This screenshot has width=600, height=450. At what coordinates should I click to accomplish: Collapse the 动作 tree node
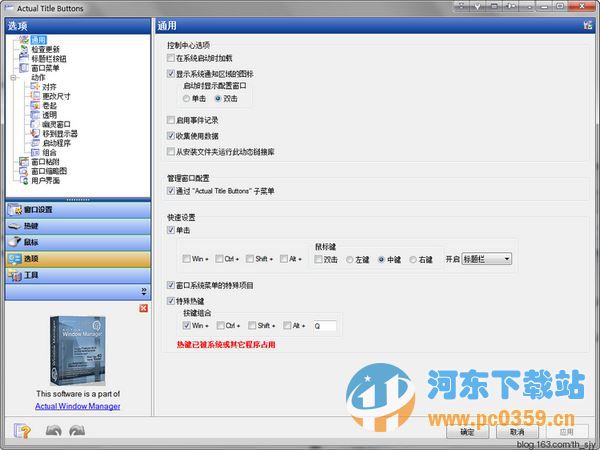pyautogui.click(x=13, y=77)
